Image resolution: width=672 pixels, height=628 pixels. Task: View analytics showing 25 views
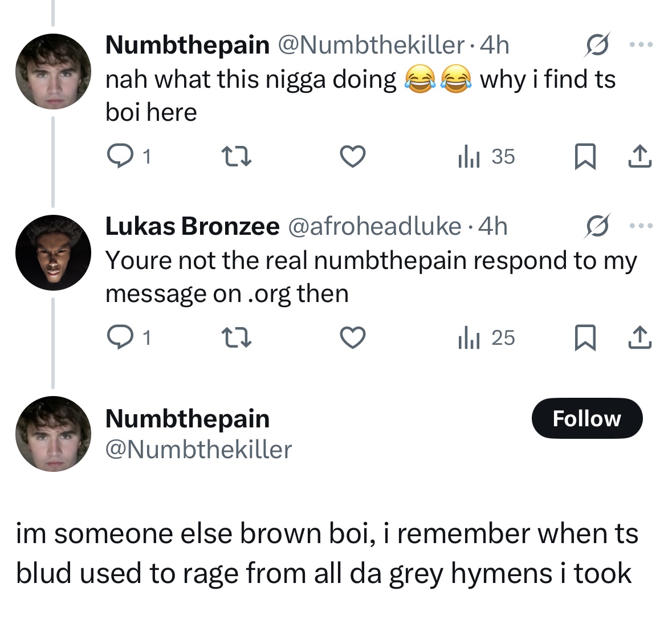point(486,337)
